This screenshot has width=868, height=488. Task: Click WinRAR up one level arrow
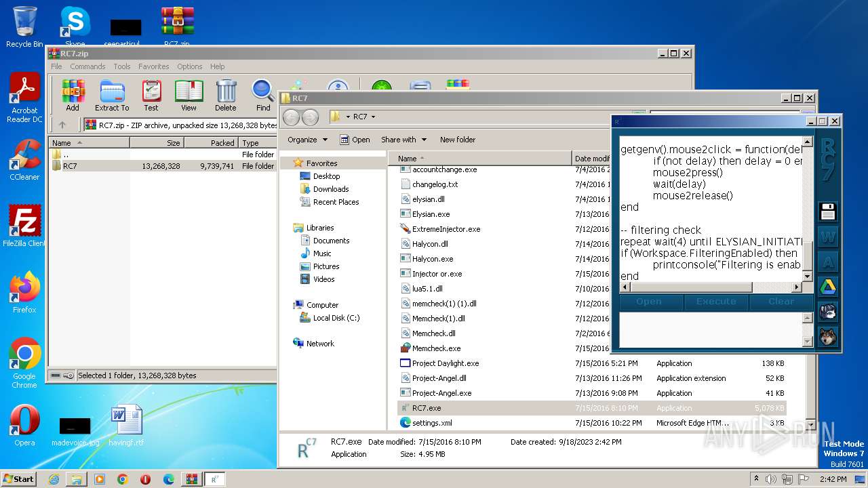coord(62,125)
